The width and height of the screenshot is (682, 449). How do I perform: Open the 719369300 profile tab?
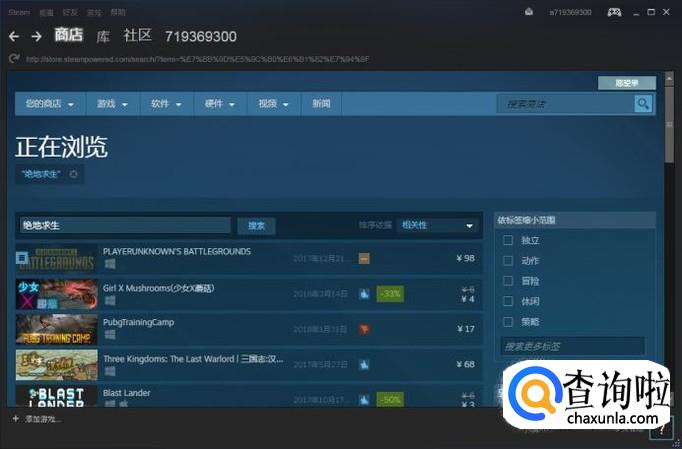point(201,37)
